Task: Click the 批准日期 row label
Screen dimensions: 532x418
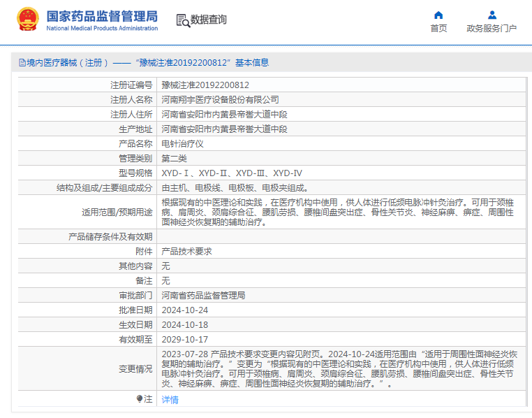Action: 135,310
